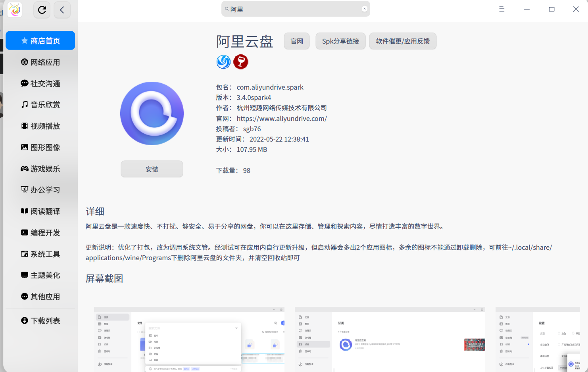Click the Spark Store logo
Screen dimensions: 588x372
pyautogui.click(x=14, y=10)
